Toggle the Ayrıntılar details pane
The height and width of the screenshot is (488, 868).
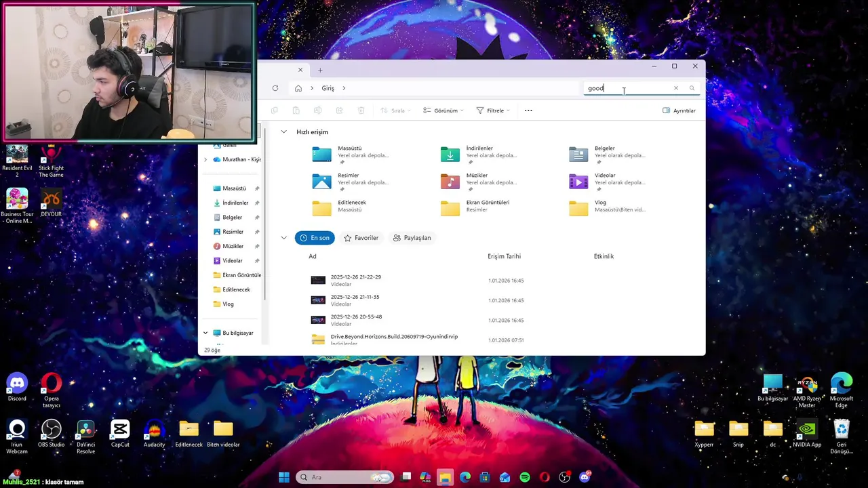679,110
